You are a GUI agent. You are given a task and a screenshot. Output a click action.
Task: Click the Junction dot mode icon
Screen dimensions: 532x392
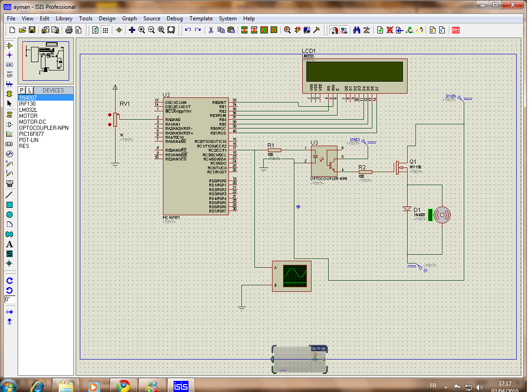coord(9,55)
